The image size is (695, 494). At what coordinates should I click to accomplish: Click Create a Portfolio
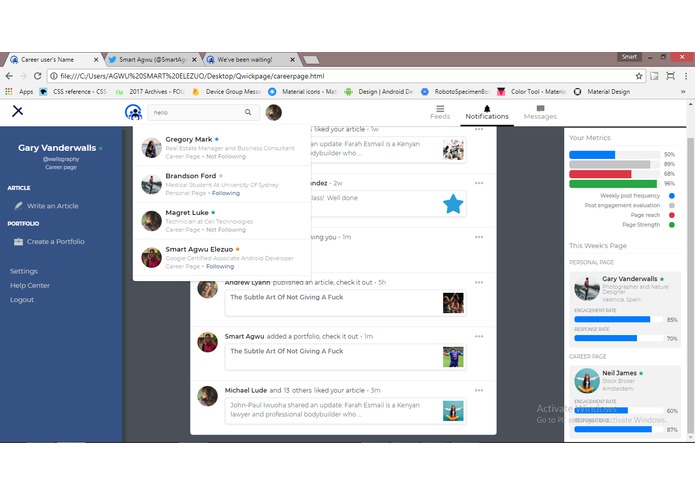click(55, 241)
